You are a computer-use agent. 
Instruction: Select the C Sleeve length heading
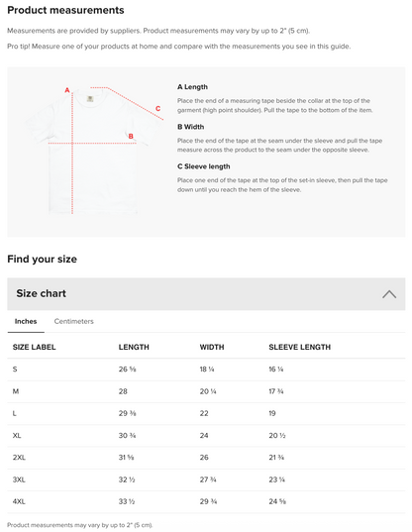[203, 166]
